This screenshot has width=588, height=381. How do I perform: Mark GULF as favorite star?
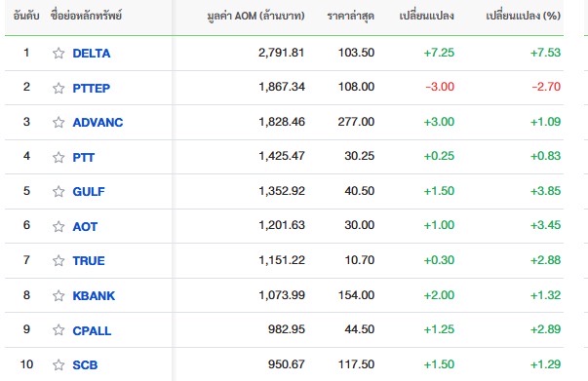[59, 191]
